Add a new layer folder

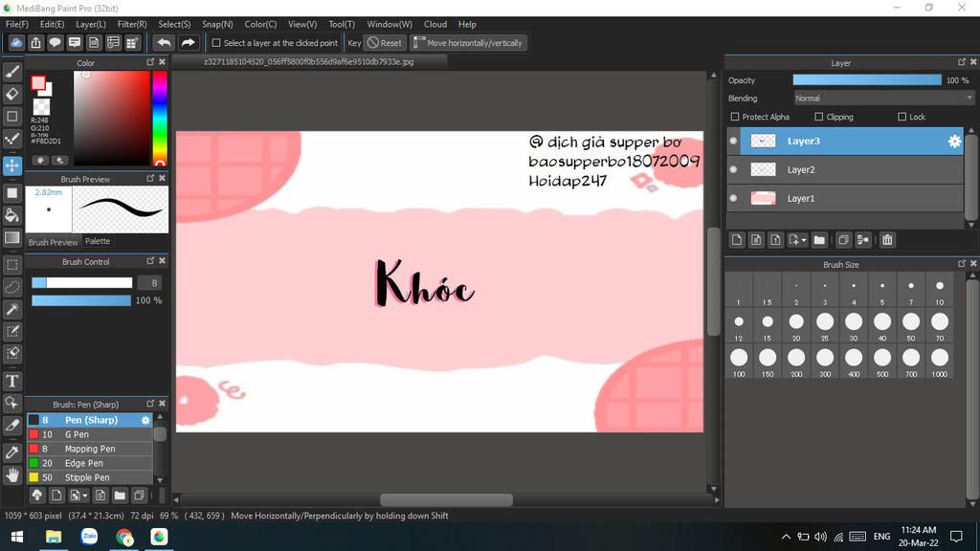tap(819, 240)
